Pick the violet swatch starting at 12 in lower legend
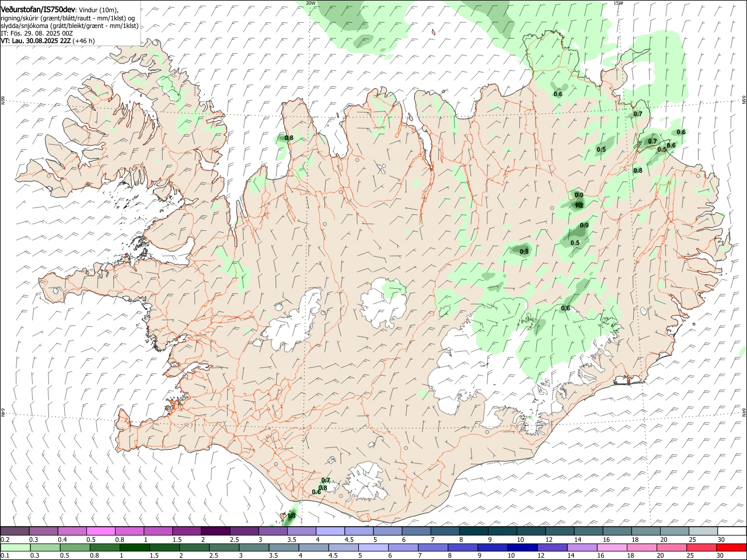Image resolution: width=747 pixels, height=560 pixels. tap(551, 547)
